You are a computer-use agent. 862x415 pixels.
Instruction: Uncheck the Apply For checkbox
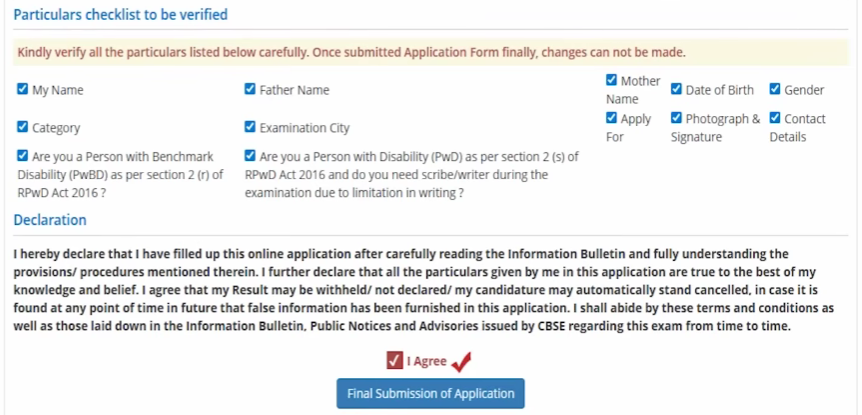pyautogui.click(x=612, y=118)
